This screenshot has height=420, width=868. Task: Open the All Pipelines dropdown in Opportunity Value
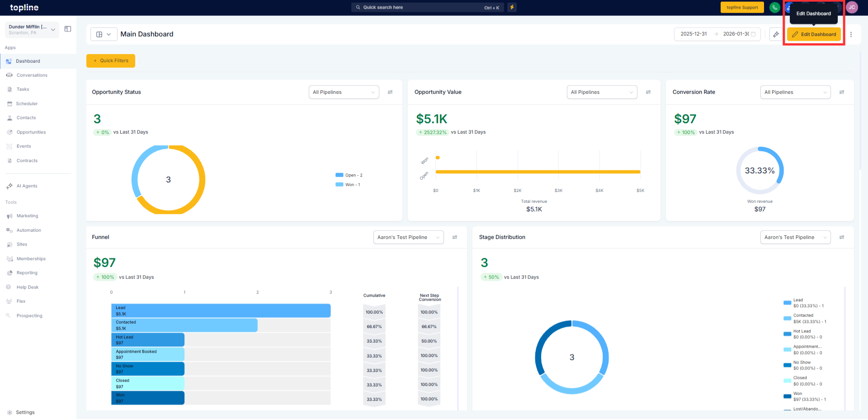tap(602, 92)
